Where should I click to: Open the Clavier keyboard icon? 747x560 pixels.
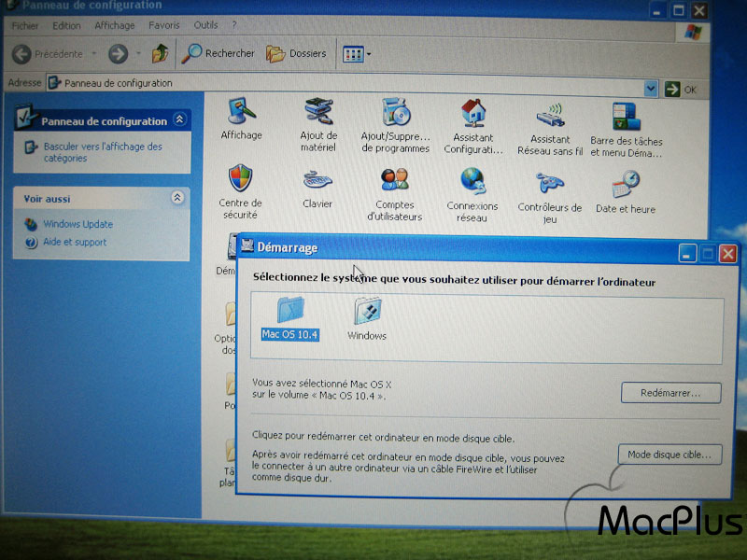tap(317, 189)
